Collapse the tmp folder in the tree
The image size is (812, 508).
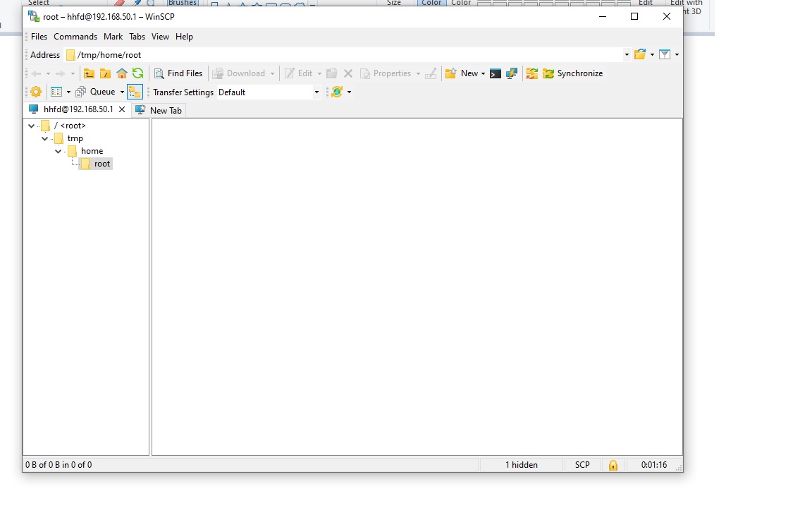[44, 138]
